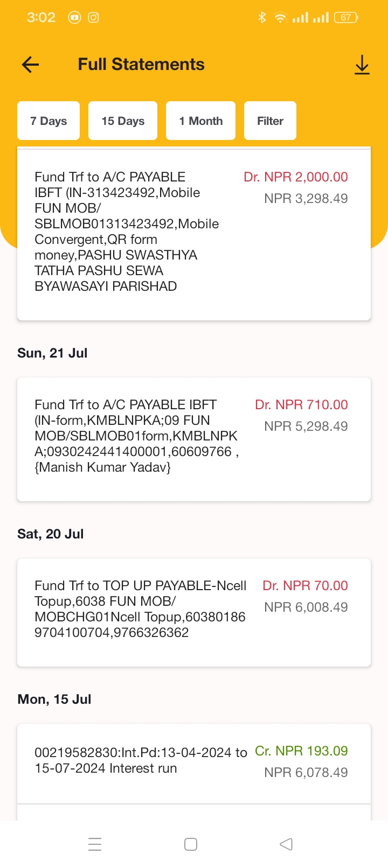Tap the Android back triangle icon

click(286, 844)
